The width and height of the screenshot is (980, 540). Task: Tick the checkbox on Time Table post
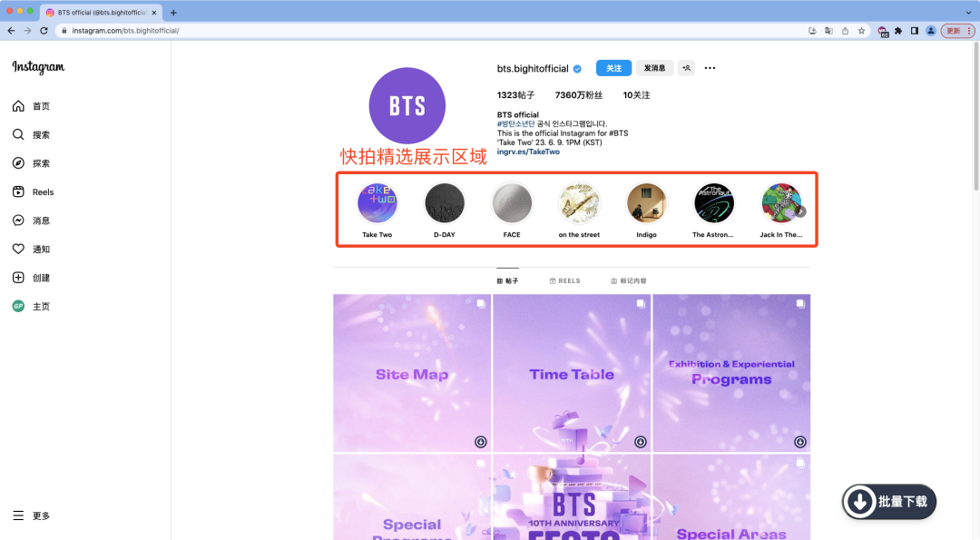(x=641, y=304)
